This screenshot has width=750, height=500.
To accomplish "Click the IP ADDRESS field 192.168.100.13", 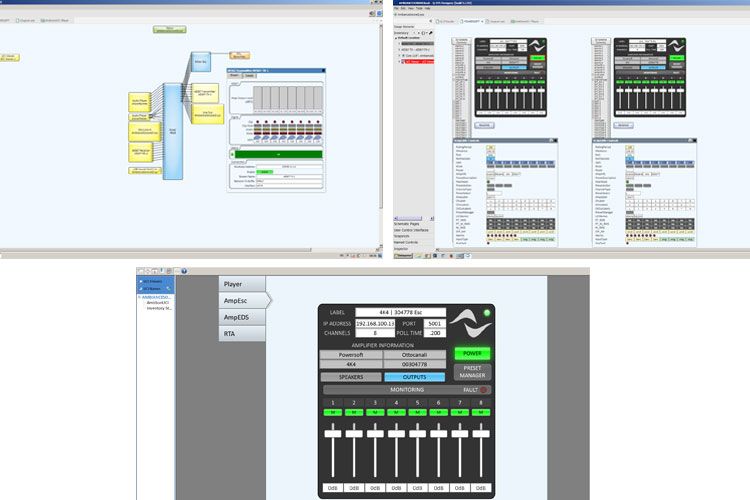I will coord(375,323).
